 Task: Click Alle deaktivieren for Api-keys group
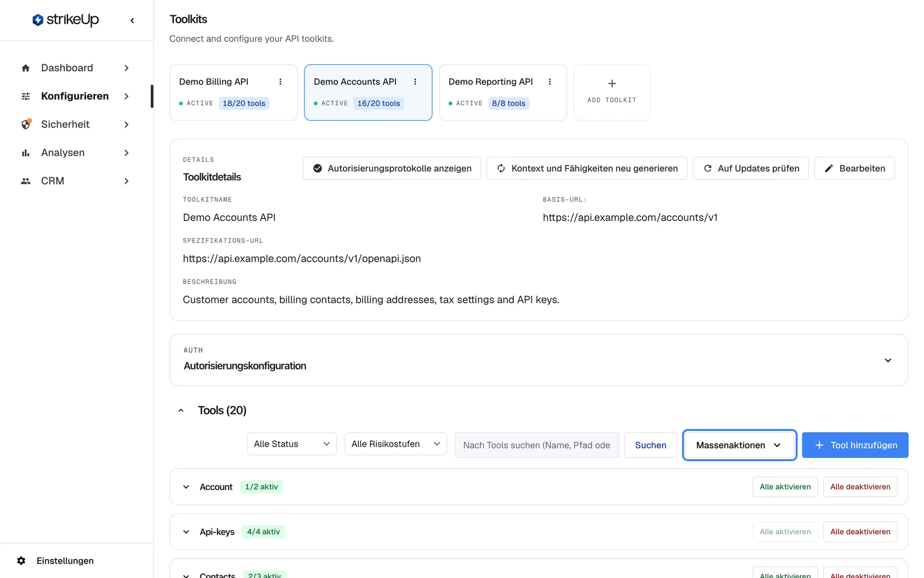pyautogui.click(x=860, y=532)
